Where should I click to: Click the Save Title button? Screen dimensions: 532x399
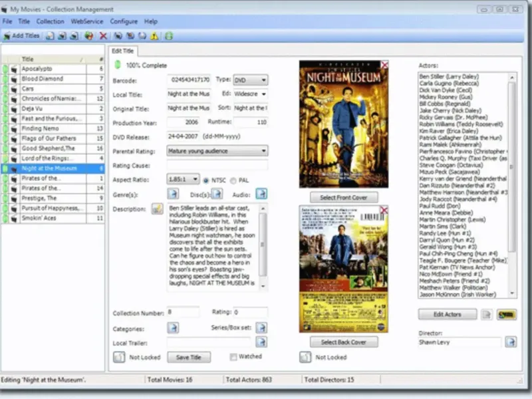189,357
